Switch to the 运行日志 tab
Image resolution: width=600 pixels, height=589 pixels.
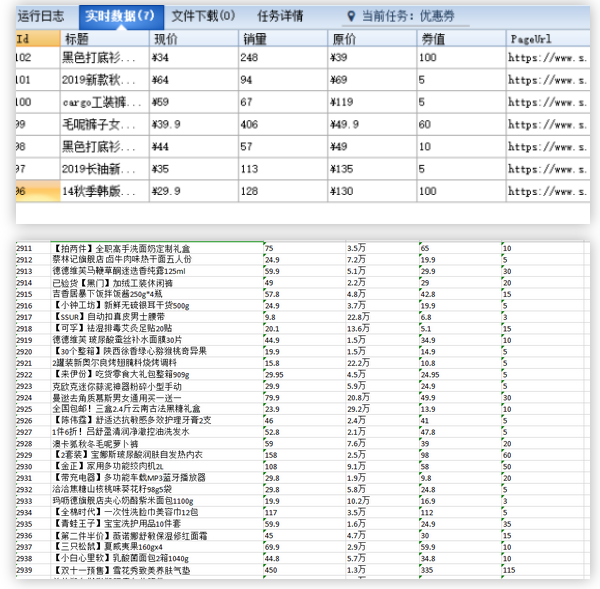[41, 16]
